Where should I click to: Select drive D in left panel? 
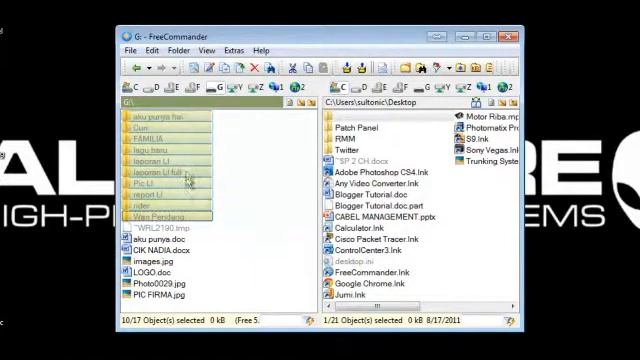[151, 87]
